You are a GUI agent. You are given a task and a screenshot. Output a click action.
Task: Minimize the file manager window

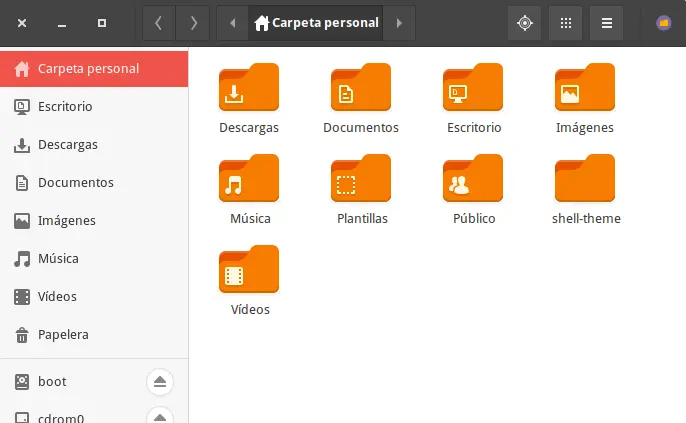(62, 23)
